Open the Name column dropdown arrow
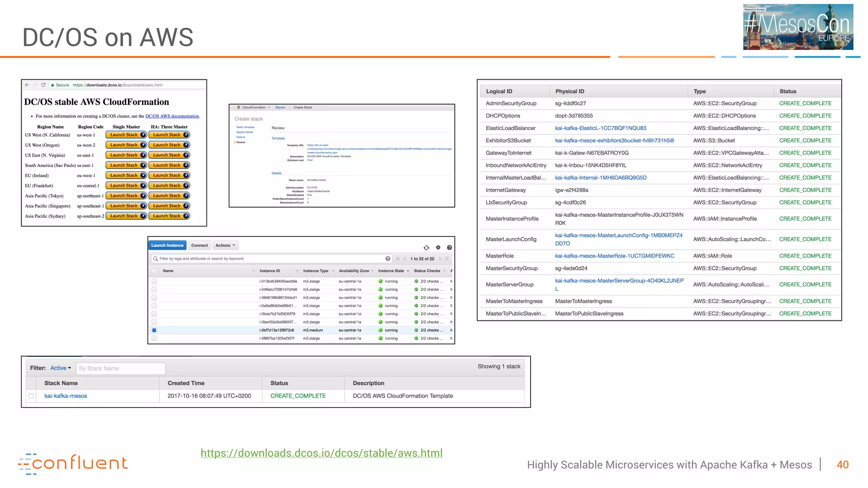 (253, 271)
